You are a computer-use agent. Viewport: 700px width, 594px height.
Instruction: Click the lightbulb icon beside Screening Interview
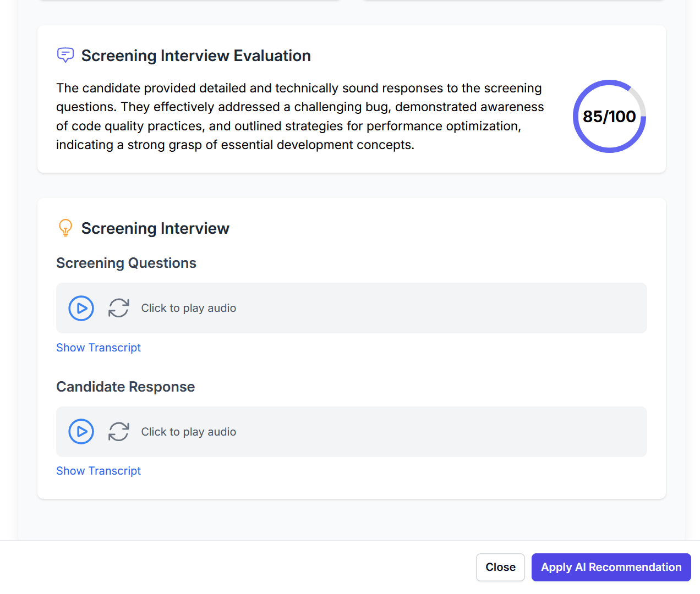(65, 228)
